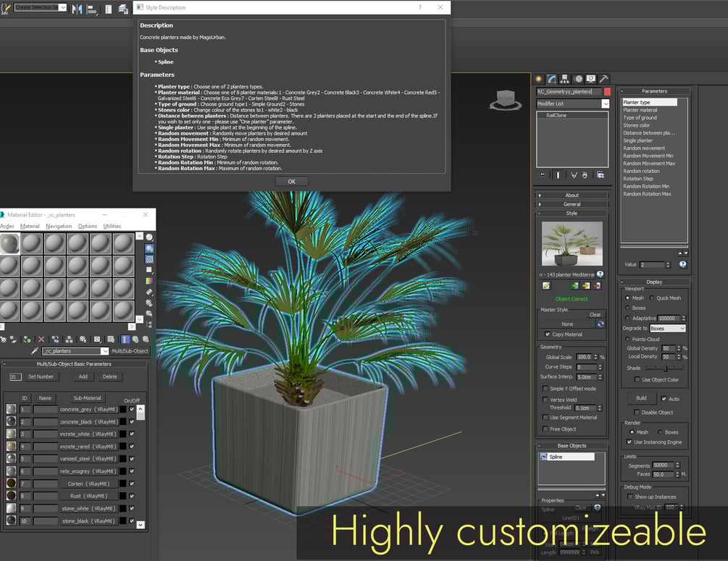Collapse the Display rollout
This screenshot has height=561, width=728.
(654, 282)
